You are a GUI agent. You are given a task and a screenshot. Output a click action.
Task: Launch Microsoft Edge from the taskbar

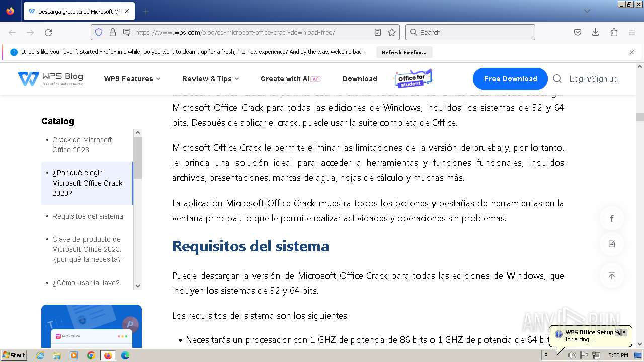pos(125,355)
